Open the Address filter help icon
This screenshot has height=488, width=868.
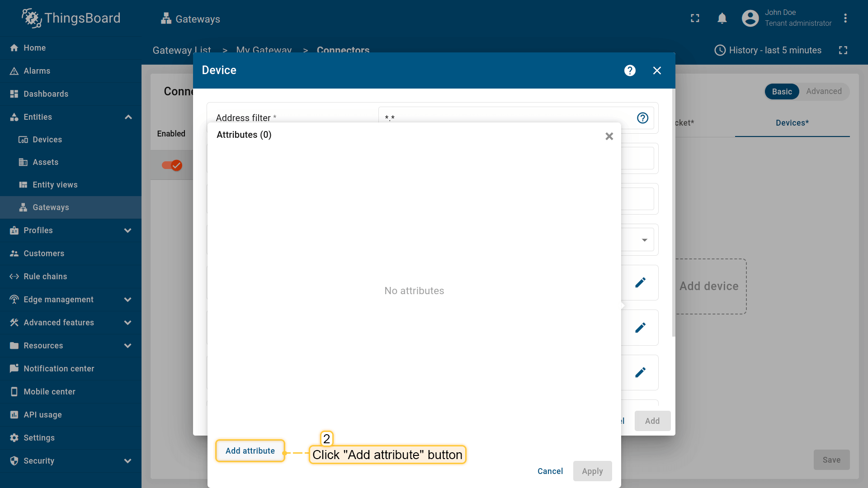point(642,118)
